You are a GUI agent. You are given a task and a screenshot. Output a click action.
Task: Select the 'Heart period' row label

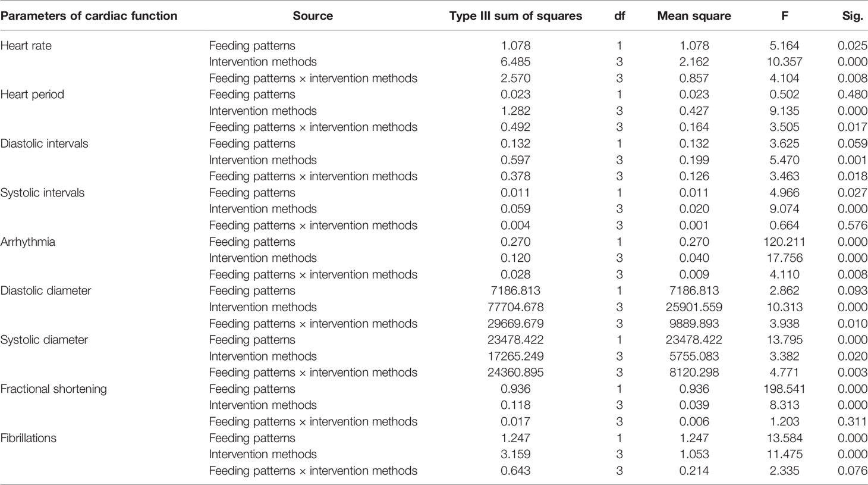click(x=32, y=95)
